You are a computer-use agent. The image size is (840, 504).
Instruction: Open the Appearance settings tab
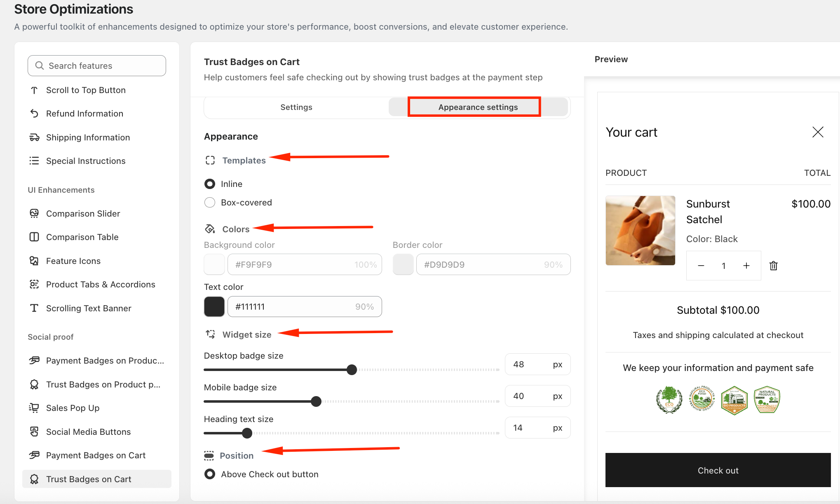[478, 107]
